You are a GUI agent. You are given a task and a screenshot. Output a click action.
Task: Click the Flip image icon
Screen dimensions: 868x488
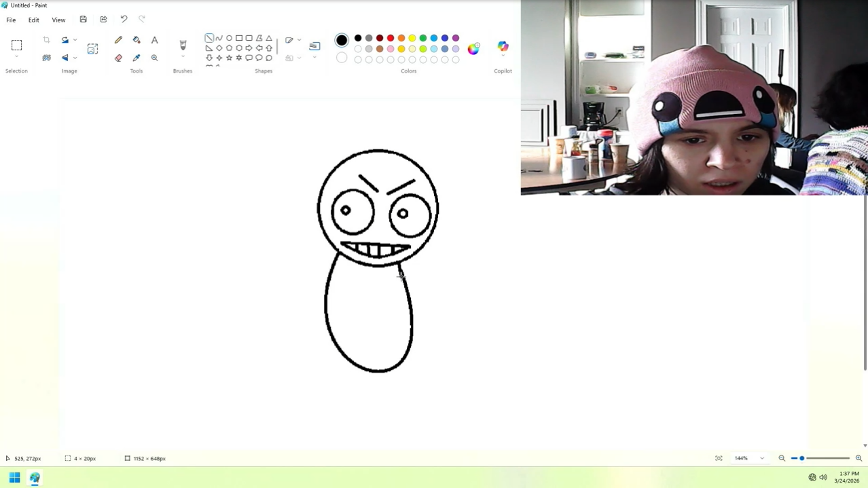pos(65,58)
